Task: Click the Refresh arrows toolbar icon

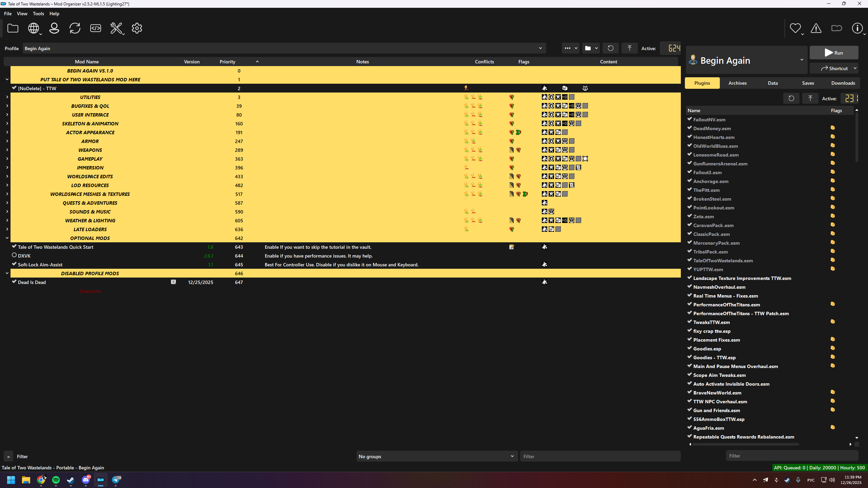Action: [75, 28]
